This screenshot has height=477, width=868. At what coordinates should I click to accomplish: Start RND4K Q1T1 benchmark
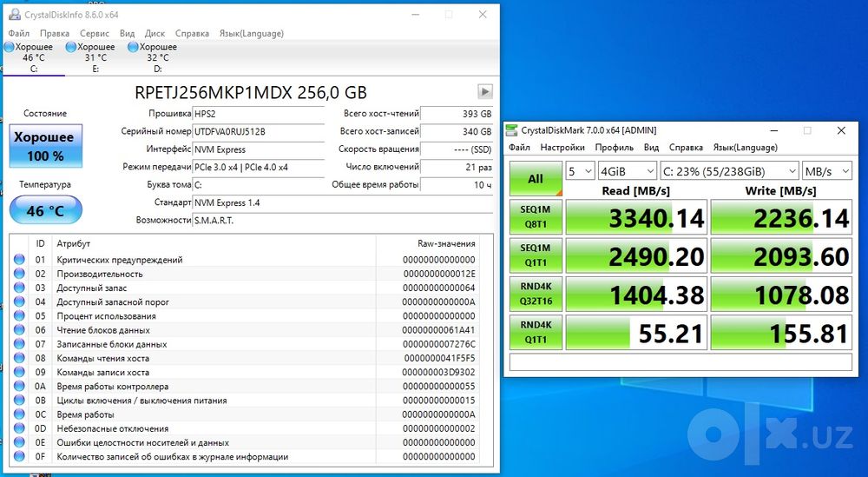coord(536,332)
